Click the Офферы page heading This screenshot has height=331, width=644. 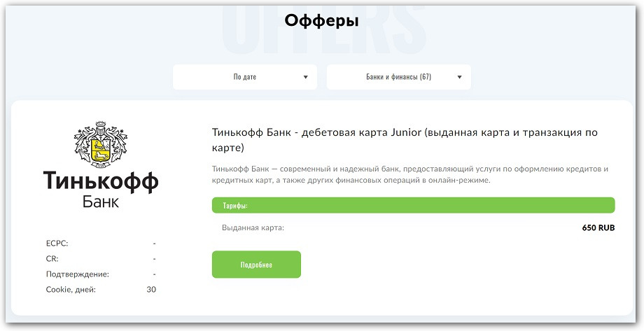[321, 21]
